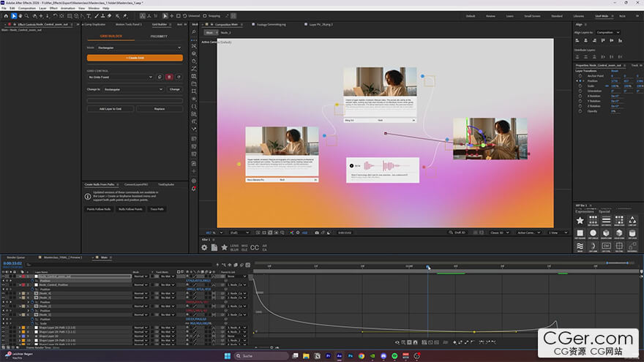Viewport: 644px width, 362px height.
Task: Hide the Shape Layer 20 layer
Action: pyautogui.click(x=3, y=336)
